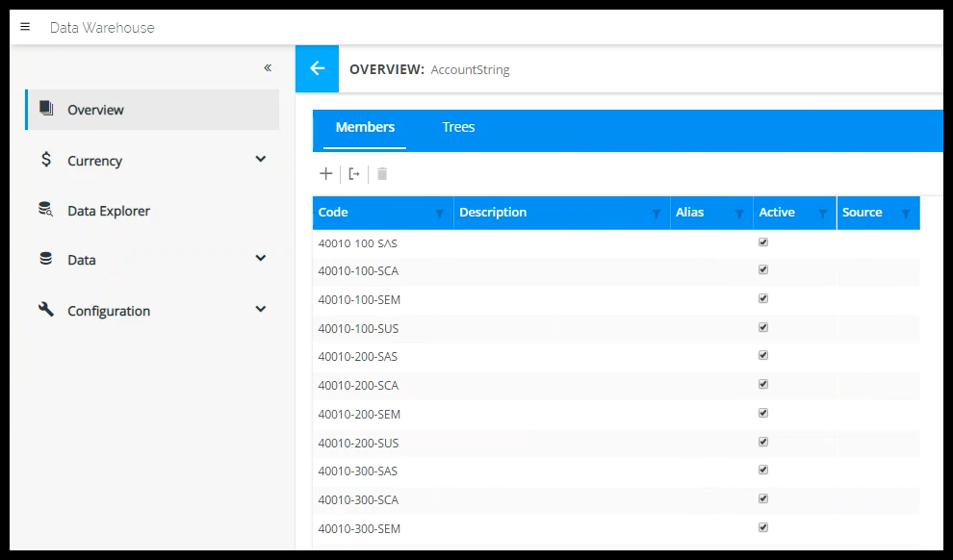The width and height of the screenshot is (953, 560).
Task: Open the hamburger menu icon
Action: (x=25, y=27)
